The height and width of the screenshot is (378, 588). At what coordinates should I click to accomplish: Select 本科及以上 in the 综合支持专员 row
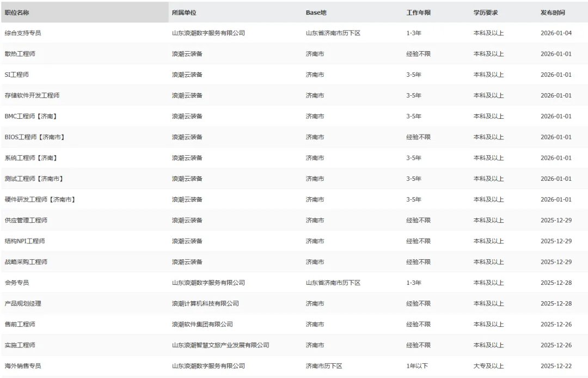[488, 33]
